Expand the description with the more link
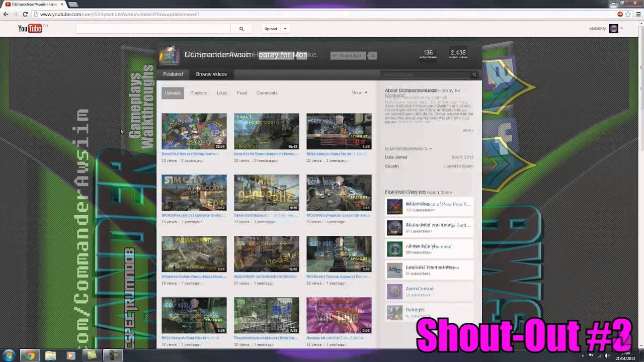The height and width of the screenshot is (362, 644). coord(468,130)
